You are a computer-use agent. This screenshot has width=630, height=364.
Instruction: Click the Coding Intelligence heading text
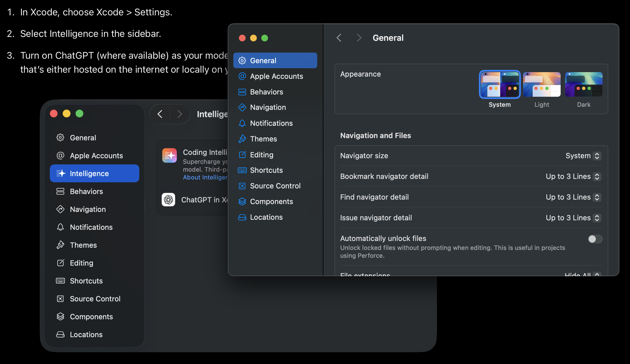click(x=205, y=152)
